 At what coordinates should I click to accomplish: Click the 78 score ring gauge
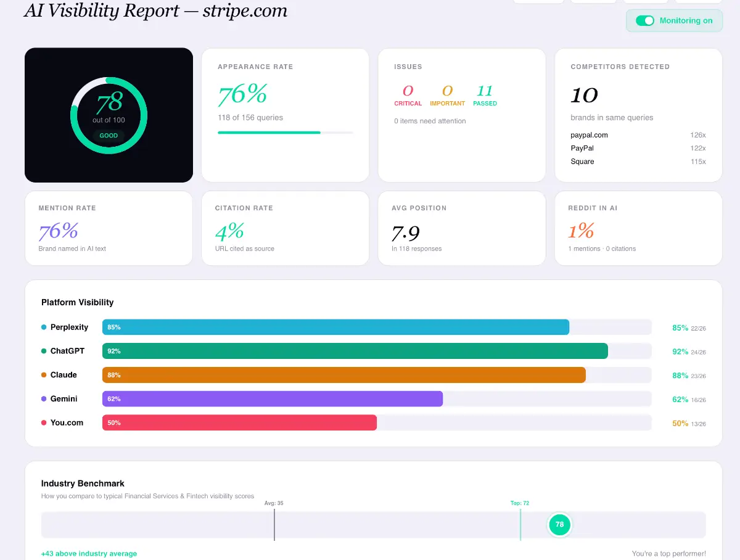point(109,115)
